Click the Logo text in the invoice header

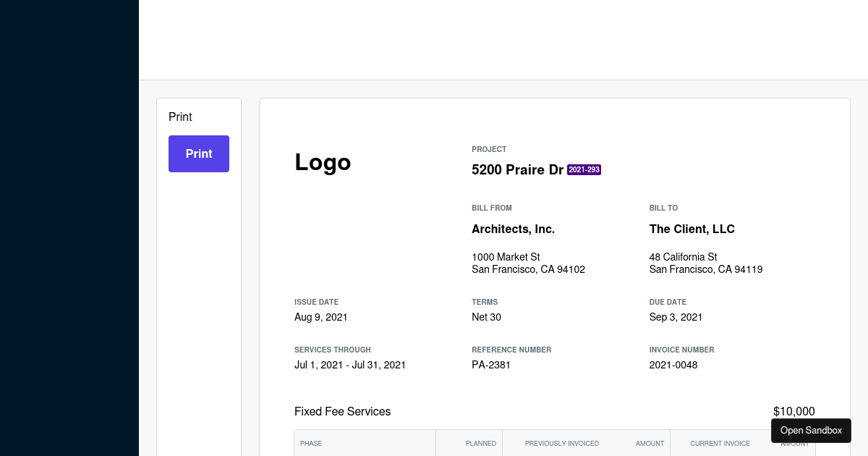click(x=323, y=162)
